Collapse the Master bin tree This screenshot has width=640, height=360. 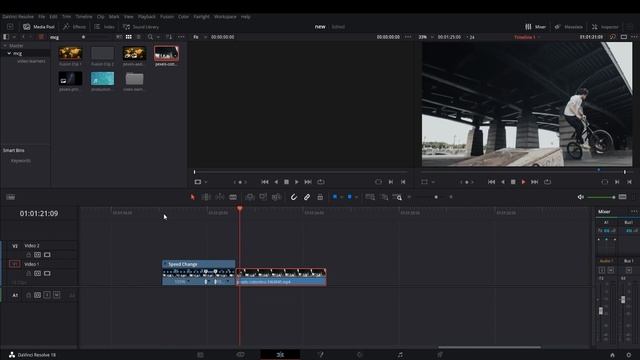pyautogui.click(x=5, y=46)
